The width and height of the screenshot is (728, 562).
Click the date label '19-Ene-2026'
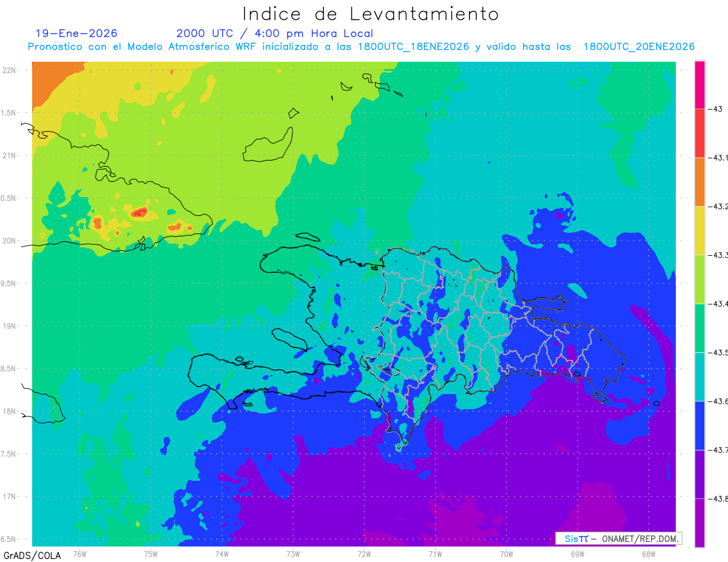[x=76, y=33]
